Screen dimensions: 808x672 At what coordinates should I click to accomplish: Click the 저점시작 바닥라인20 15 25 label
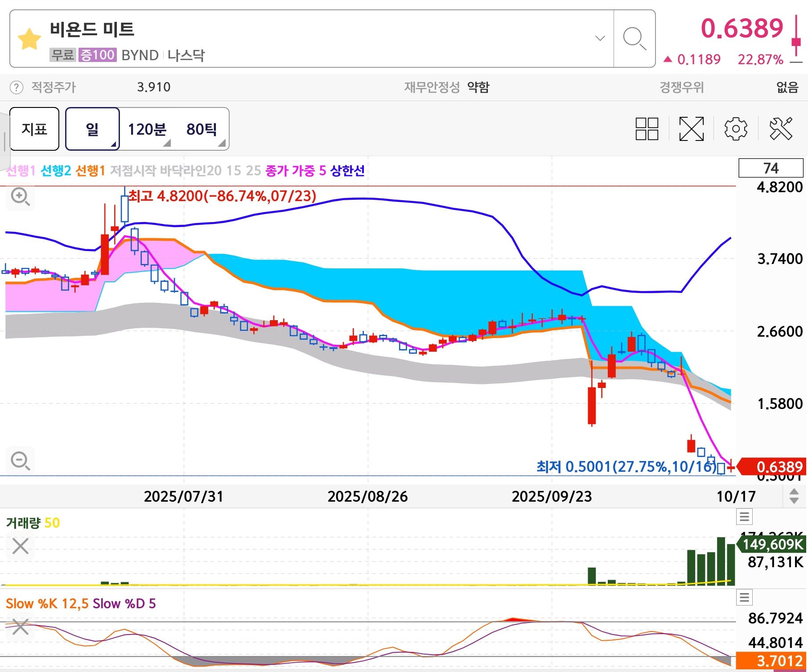(186, 170)
